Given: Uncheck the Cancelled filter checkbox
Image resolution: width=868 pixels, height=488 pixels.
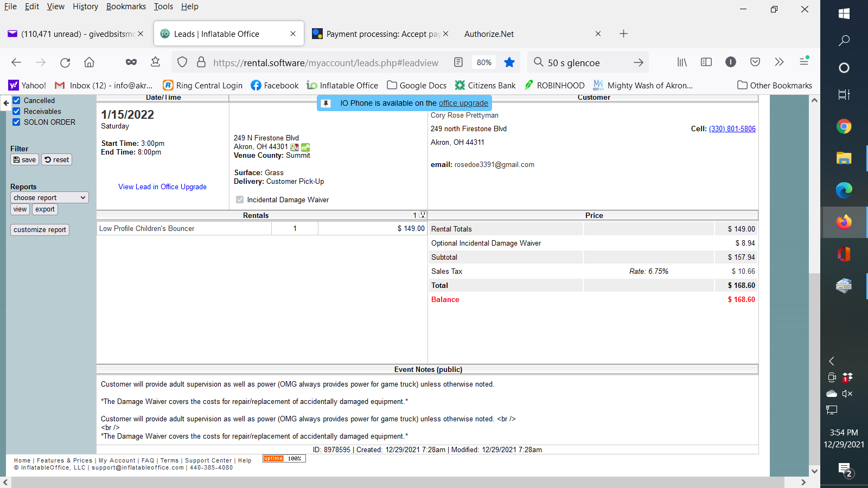Looking at the screenshot, I should [17, 100].
